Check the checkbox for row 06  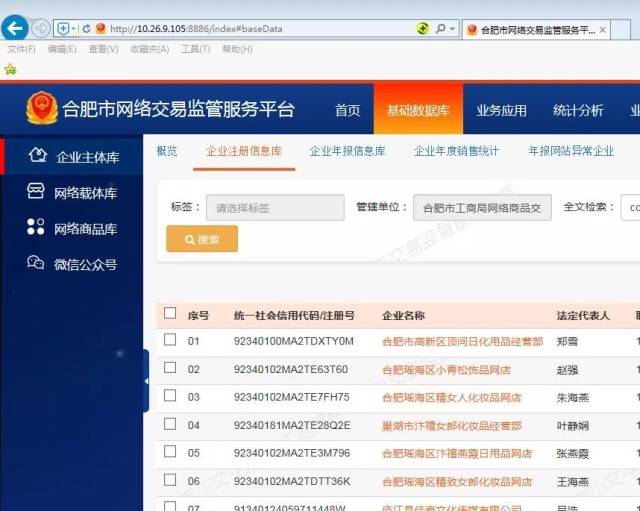(x=170, y=480)
